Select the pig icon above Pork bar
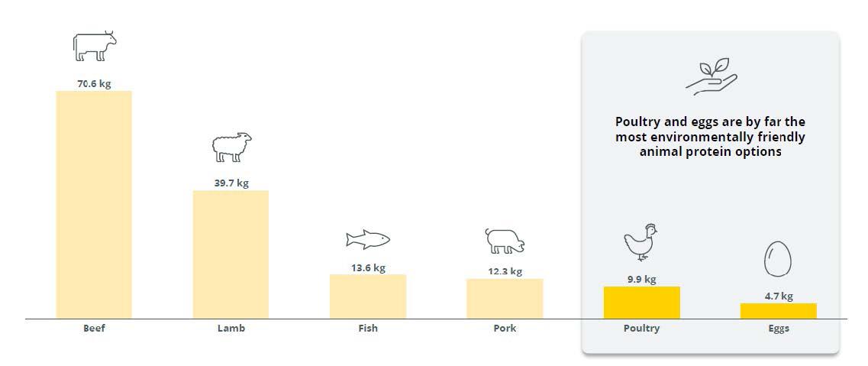The width and height of the screenshot is (868, 366). (505, 241)
